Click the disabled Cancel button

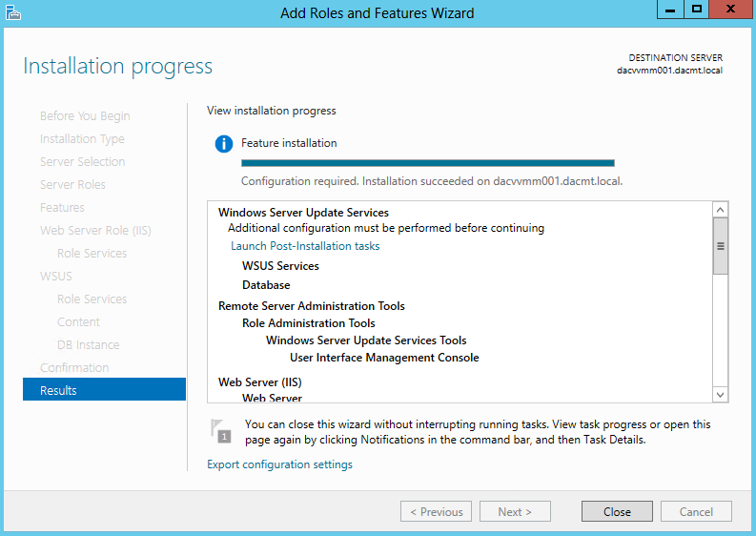[696, 511]
